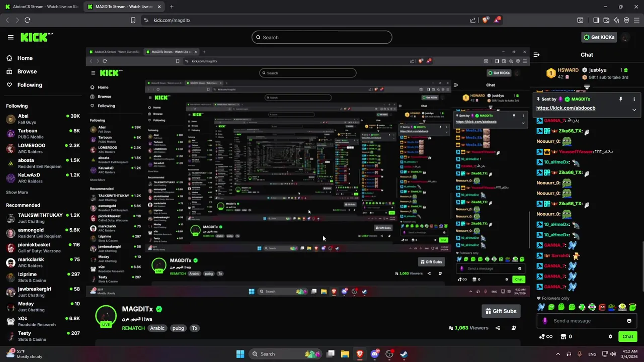This screenshot has height=362, width=644.
Task: Select the pubg tag
Action: (x=178, y=328)
